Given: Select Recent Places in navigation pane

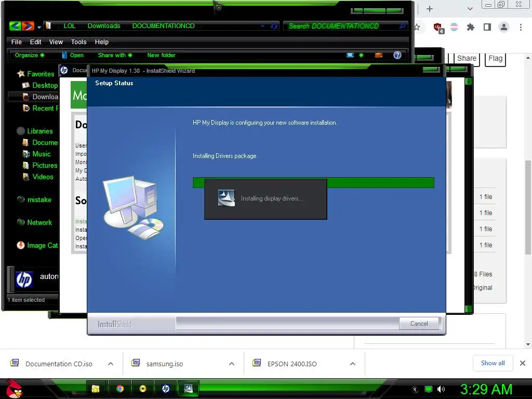Looking at the screenshot, I should click(40, 108).
